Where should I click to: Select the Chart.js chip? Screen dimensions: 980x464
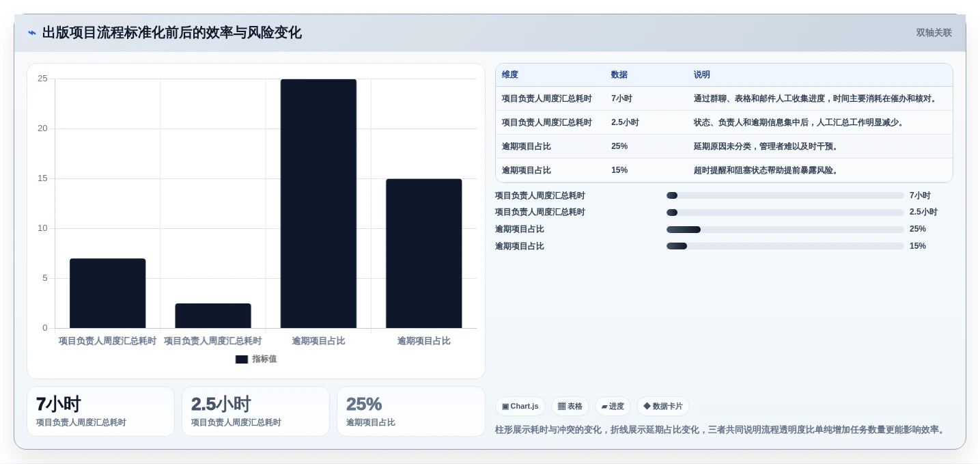520,406
